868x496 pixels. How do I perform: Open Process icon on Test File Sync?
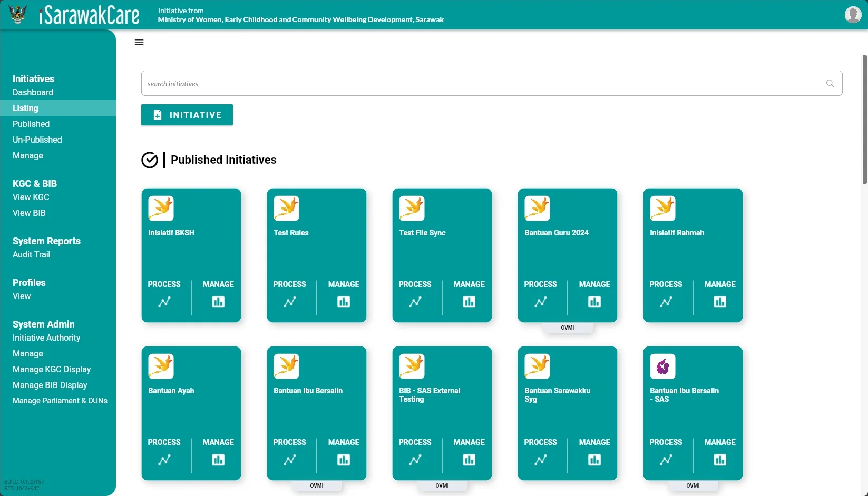pyautogui.click(x=415, y=302)
